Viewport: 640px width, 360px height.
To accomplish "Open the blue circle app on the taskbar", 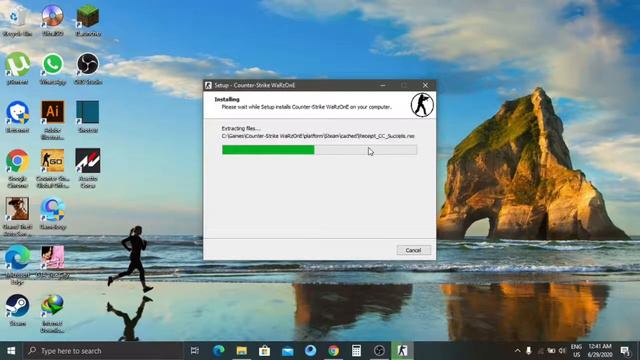I will point(311,351).
